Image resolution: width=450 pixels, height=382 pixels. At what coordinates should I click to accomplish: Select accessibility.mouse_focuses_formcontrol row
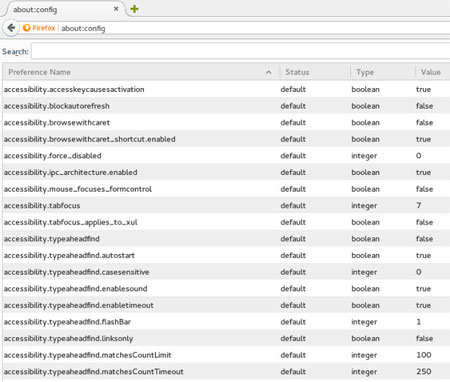click(226, 189)
